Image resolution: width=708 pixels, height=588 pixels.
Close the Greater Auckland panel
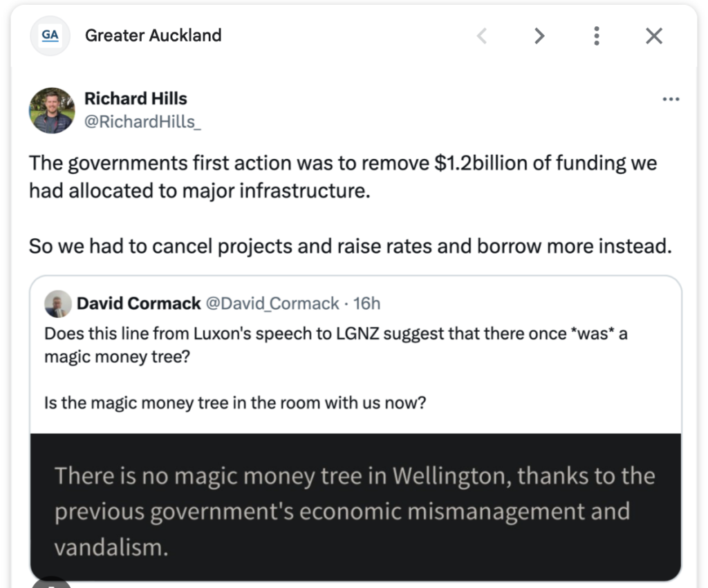(653, 36)
